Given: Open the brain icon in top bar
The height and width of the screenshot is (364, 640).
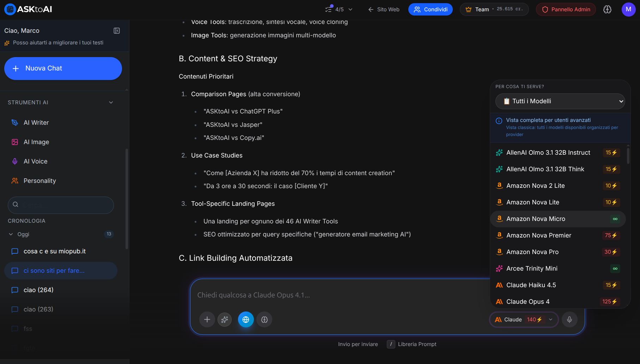Looking at the screenshot, I should pyautogui.click(x=607, y=10).
